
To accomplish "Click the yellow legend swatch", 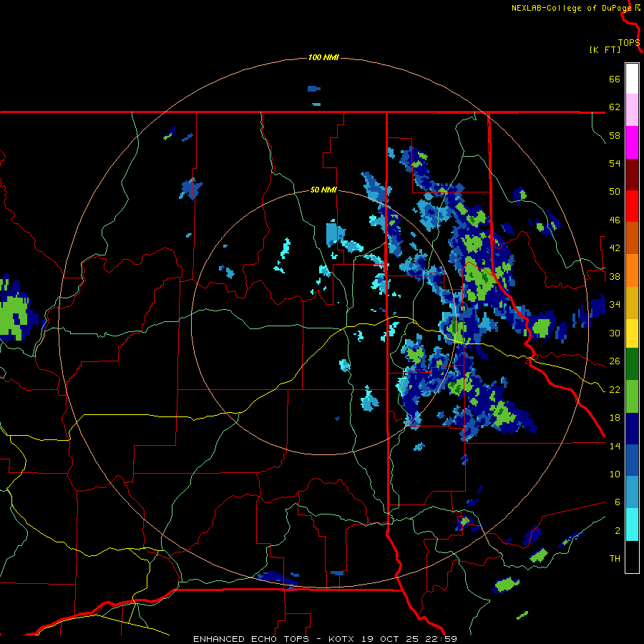I will (x=632, y=333).
